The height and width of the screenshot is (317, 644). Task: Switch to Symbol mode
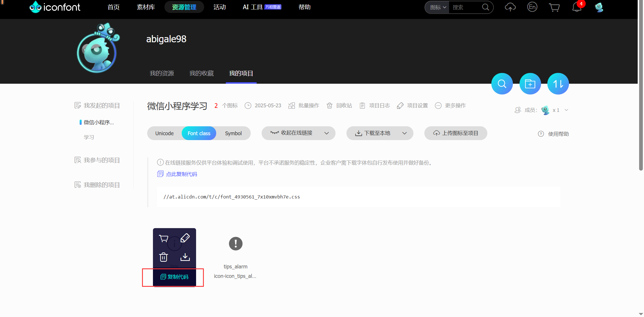point(233,133)
